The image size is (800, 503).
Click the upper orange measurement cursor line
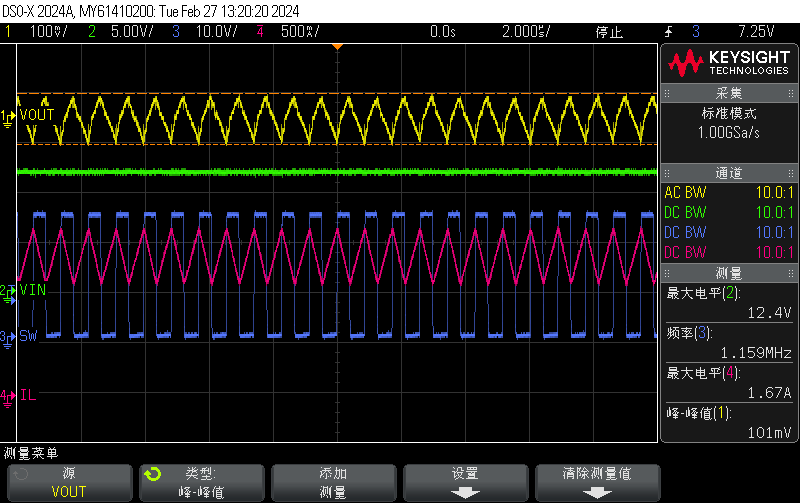pyautogui.click(x=337, y=93)
